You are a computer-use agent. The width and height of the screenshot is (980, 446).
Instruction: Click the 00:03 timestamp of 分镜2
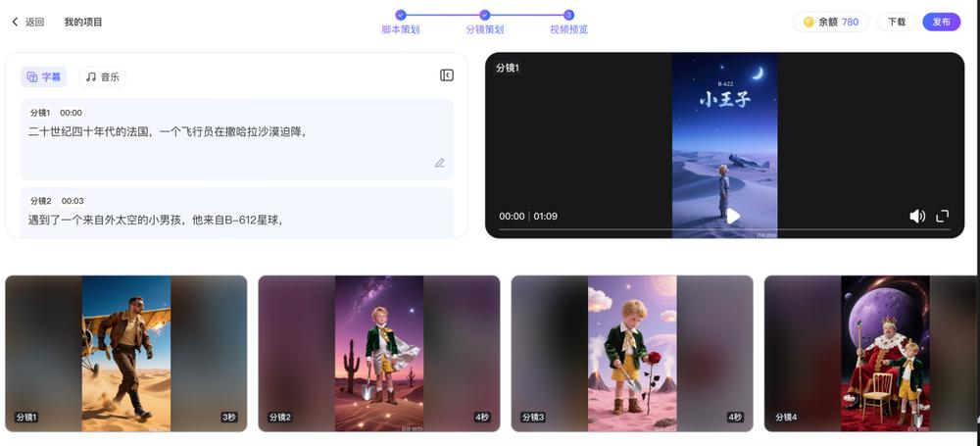tap(73, 201)
